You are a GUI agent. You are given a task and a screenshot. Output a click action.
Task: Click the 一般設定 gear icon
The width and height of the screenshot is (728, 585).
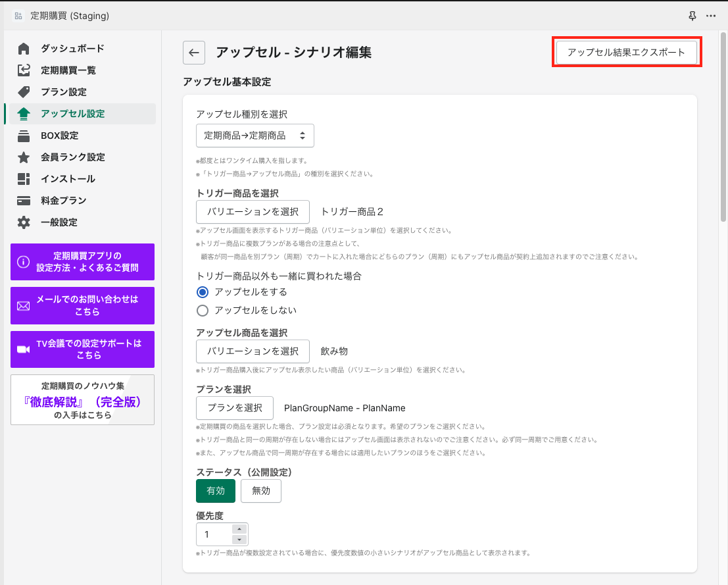tap(24, 222)
